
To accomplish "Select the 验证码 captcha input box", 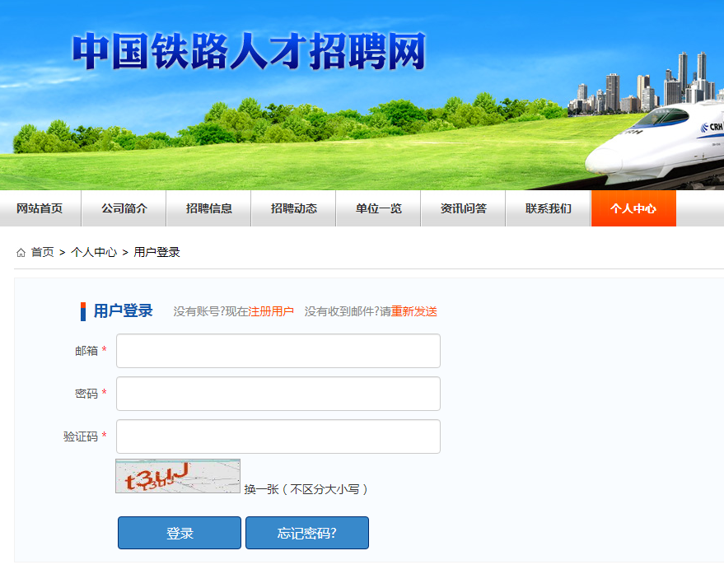I will point(278,436).
